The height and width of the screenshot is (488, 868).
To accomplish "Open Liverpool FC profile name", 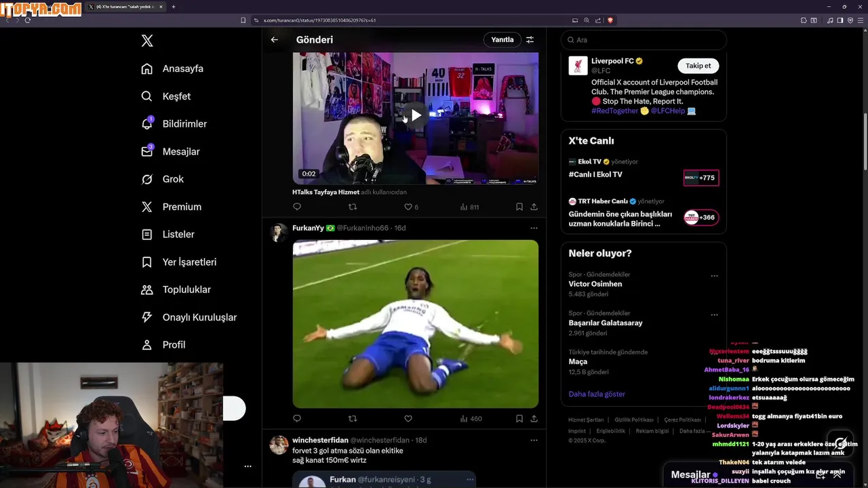I will tap(612, 61).
